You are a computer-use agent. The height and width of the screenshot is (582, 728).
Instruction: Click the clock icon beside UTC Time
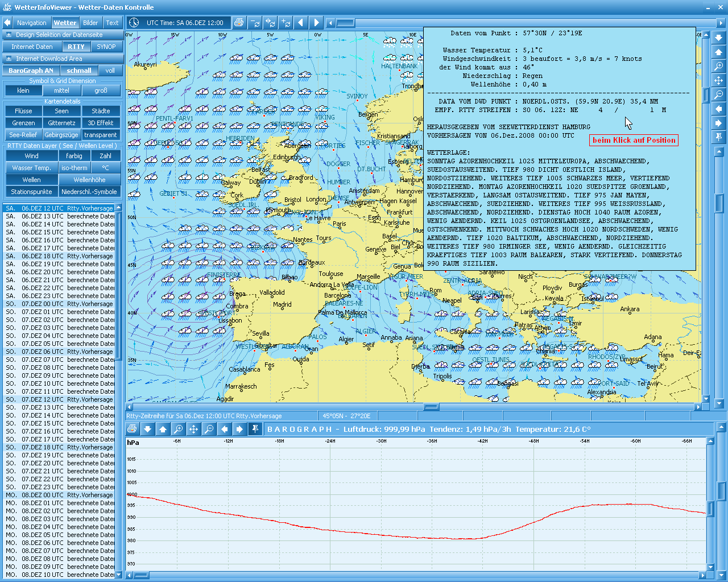click(x=134, y=23)
